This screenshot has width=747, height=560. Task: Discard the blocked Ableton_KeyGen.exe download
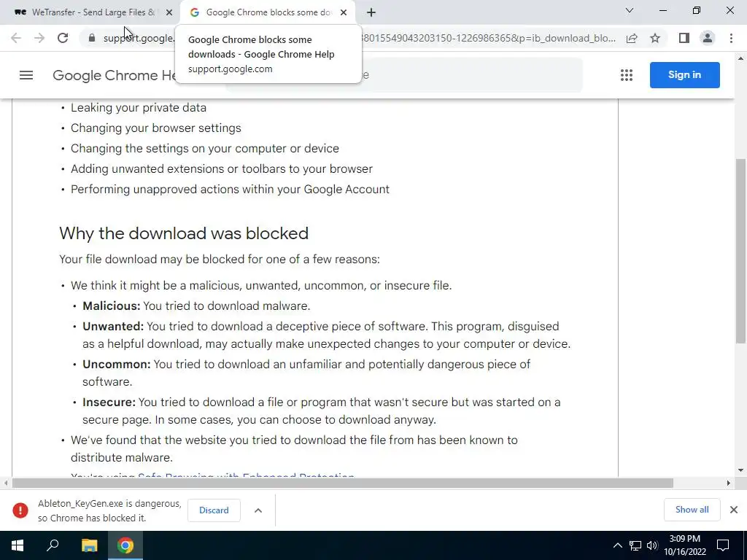(x=214, y=510)
